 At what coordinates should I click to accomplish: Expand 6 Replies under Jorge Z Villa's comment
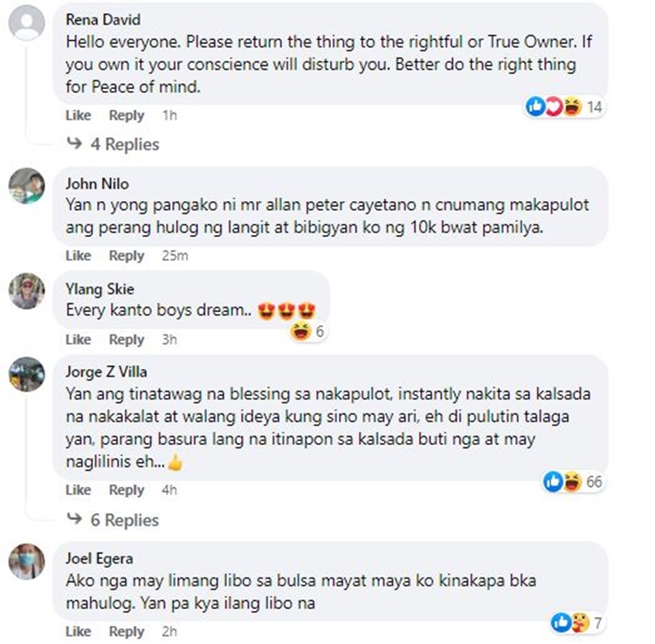(114, 520)
